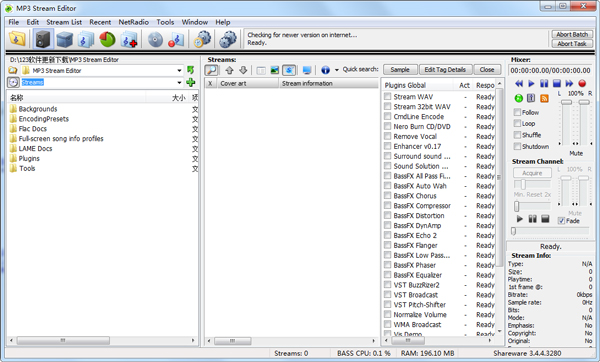The width and height of the screenshot is (600, 362).
Task: Click the Plugins Global column header
Action: pos(418,85)
